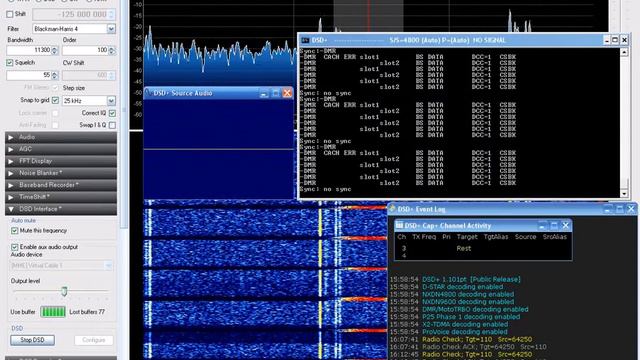
Task: Adjust the Output level slider thumb
Action: [64, 291]
